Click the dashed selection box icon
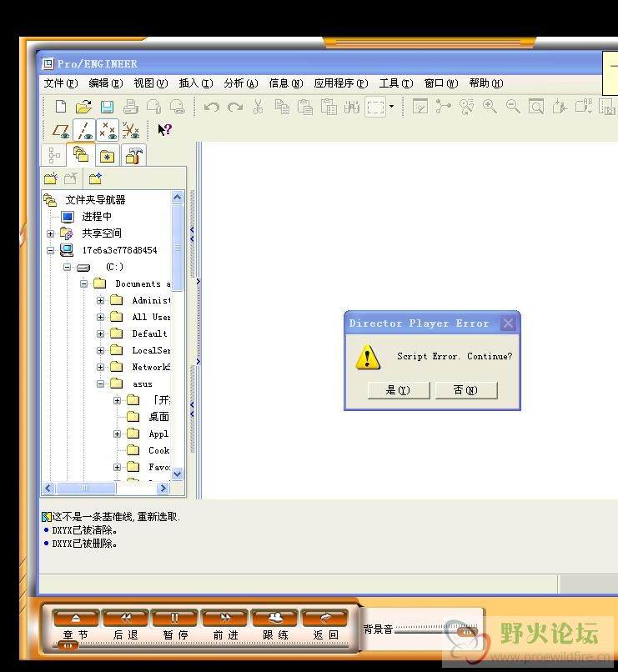This screenshot has width=618, height=672. [x=376, y=107]
